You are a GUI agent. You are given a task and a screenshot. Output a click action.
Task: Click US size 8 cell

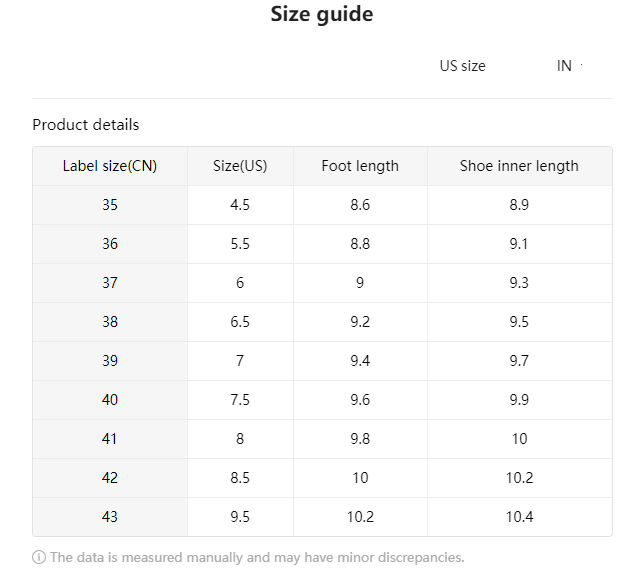point(240,439)
